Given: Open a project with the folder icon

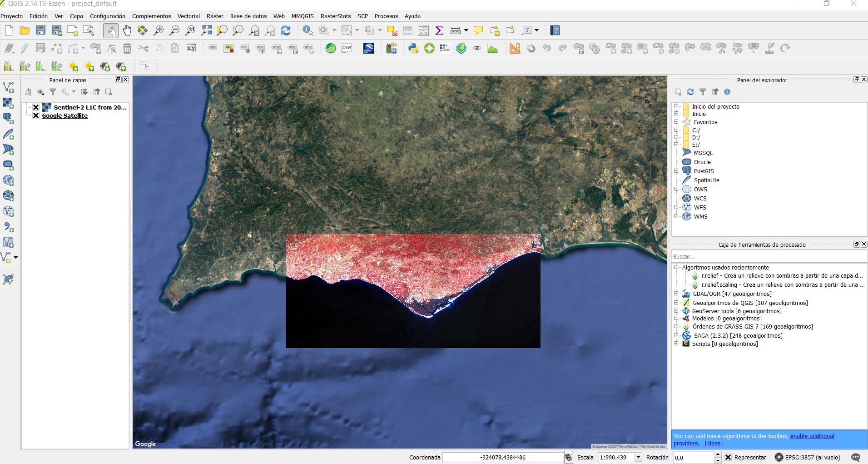Looking at the screenshot, I should tap(25, 30).
